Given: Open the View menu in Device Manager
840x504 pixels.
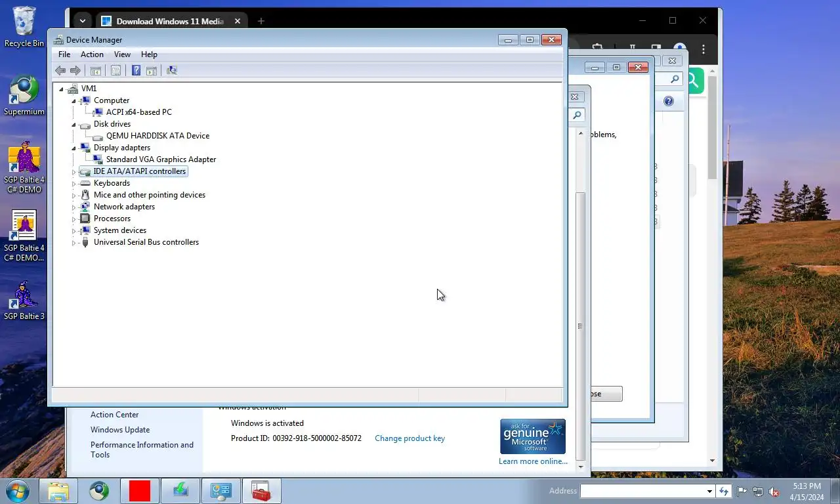Looking at the screenshot, I should click(x=122, y=54).
